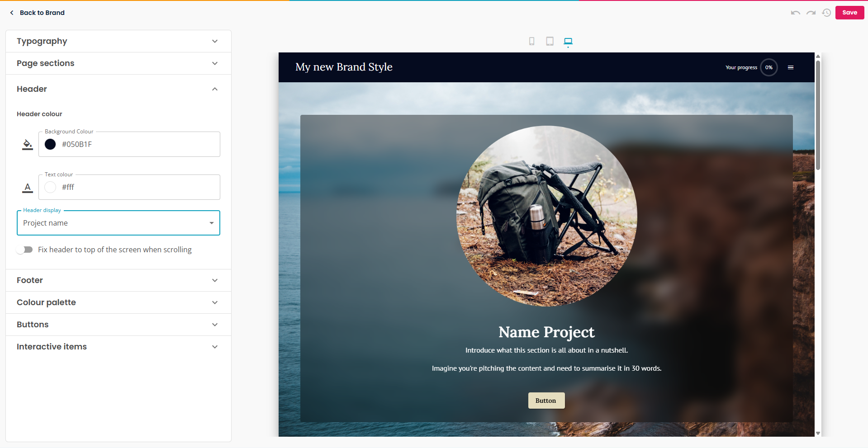Image resolution: width=868 pixels, height=448 pixels.
Task: Click the Name Project heading
Action: (x=546, y=332)
